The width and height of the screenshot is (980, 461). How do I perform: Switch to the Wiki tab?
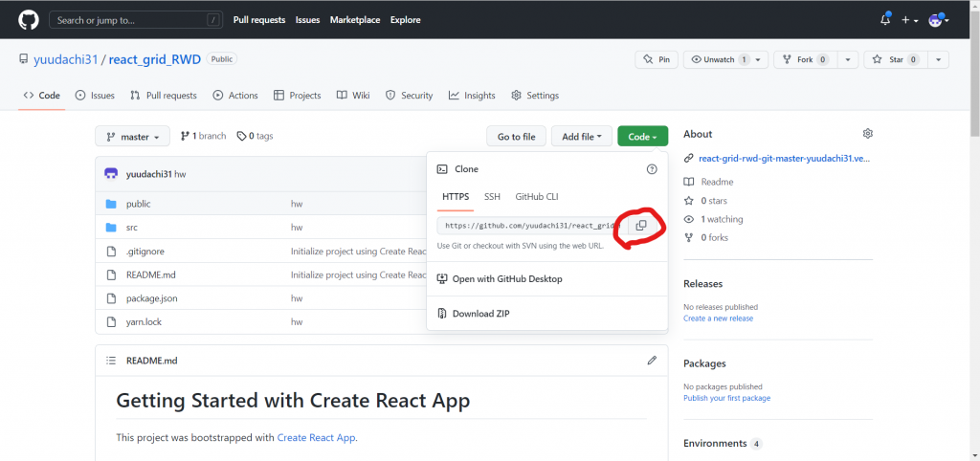point(354,96)
